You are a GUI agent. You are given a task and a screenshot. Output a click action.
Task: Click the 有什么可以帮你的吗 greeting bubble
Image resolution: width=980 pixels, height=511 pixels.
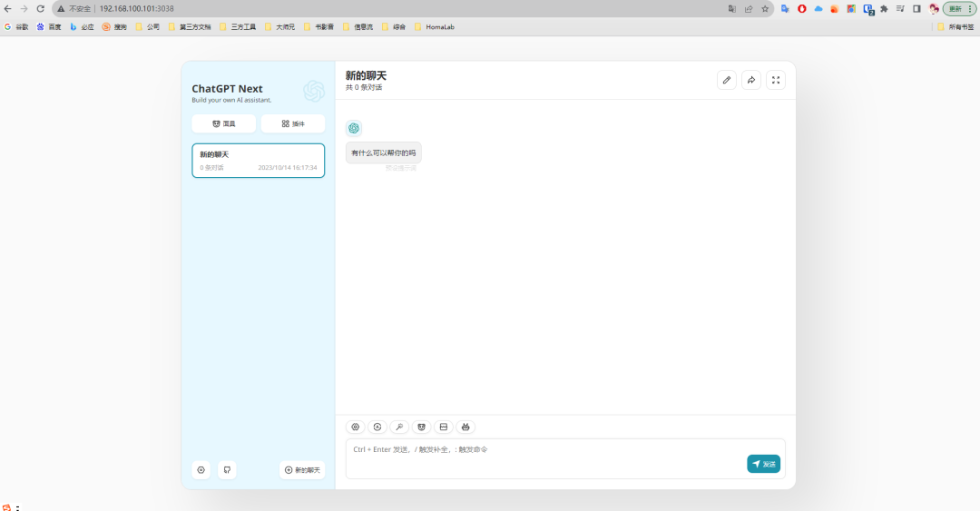pos(384,152)
